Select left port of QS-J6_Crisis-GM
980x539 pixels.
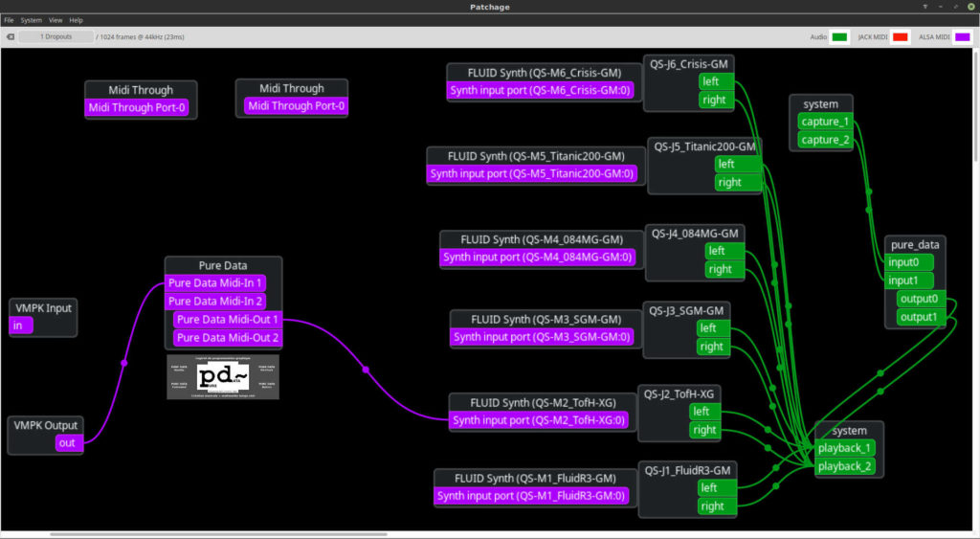tap(716, 81)
